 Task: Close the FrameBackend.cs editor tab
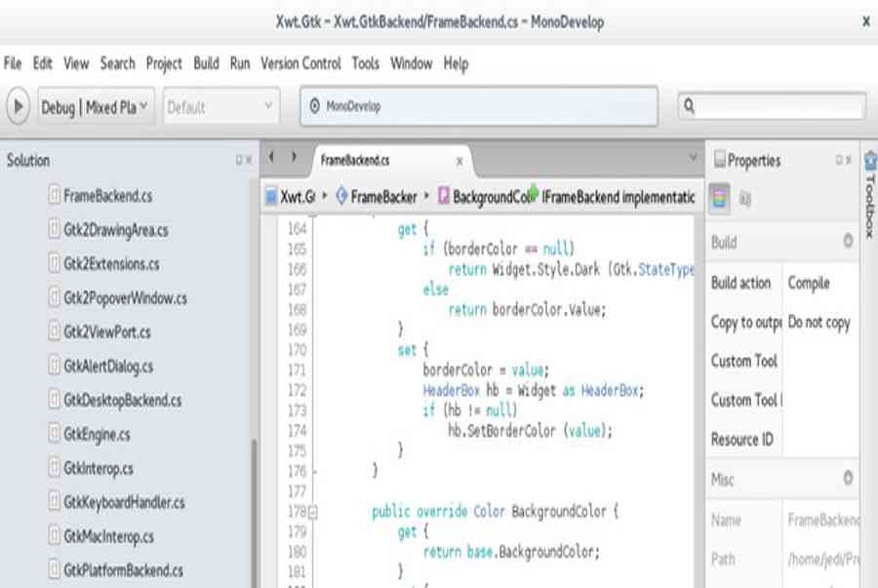pos(459,161)
